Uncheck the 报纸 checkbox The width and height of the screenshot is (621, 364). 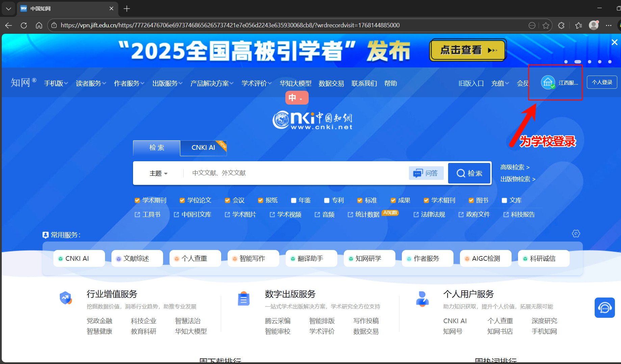tap(260, 200)
